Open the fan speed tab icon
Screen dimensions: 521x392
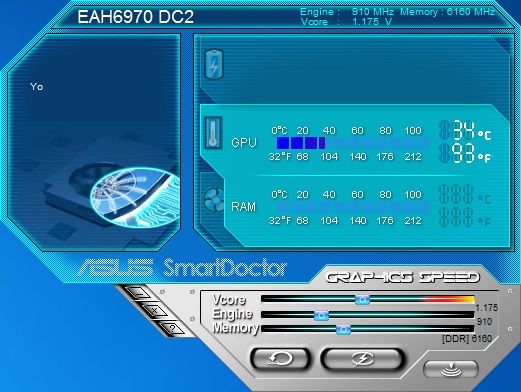[x=214, y=200]
